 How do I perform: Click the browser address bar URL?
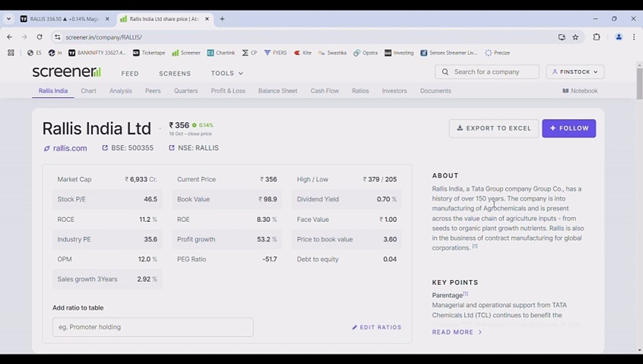(104, 37)
